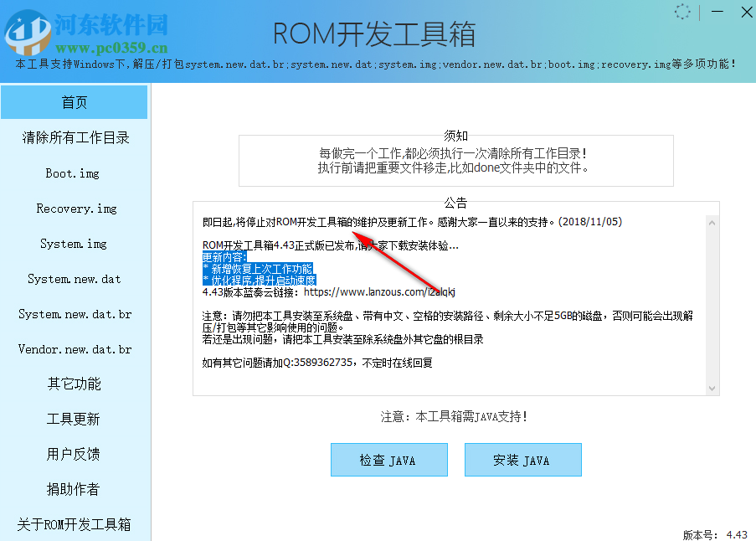Click the announcement scrollbar down arrow
This screenshot has height=541, width=756.
point(712,388)
